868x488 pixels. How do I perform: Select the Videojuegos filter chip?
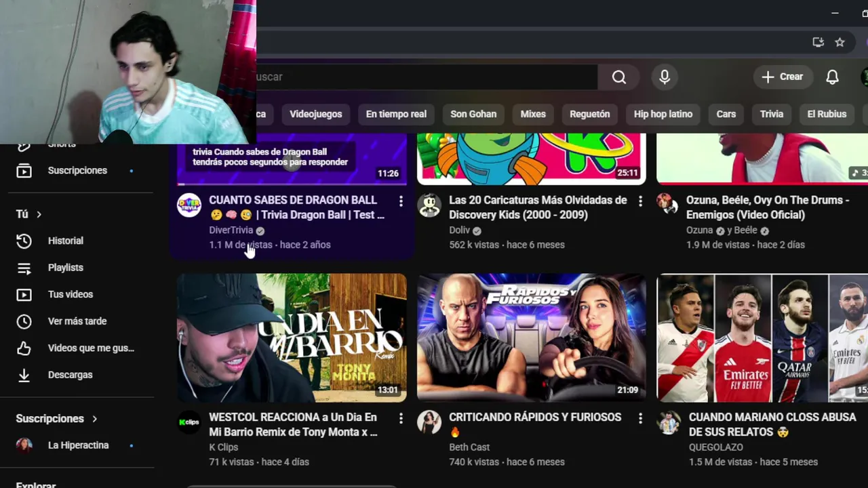click(316, 114)
